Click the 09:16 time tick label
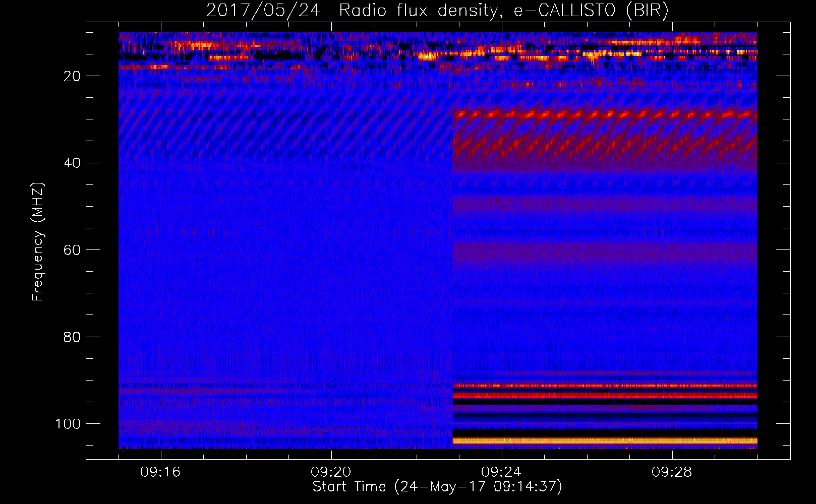Image resolution: width=816 pixels, height=504 pixels. click(160, 472)
